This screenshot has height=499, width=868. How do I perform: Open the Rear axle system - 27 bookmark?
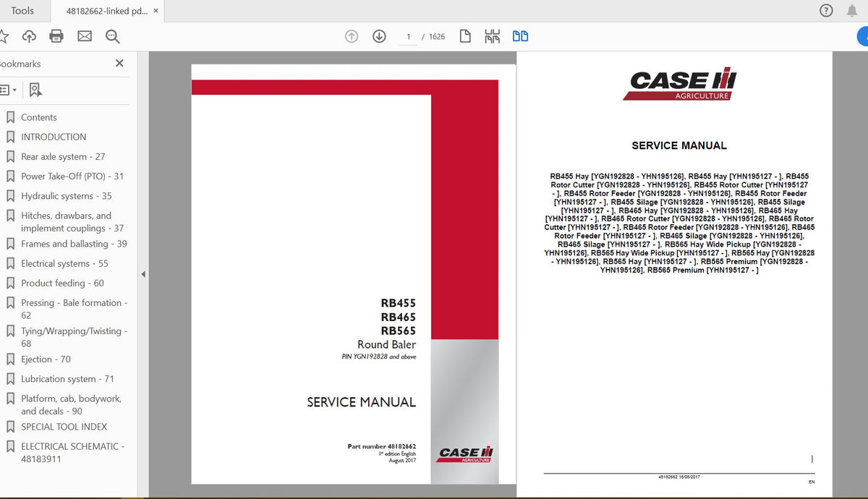point(63,156)
